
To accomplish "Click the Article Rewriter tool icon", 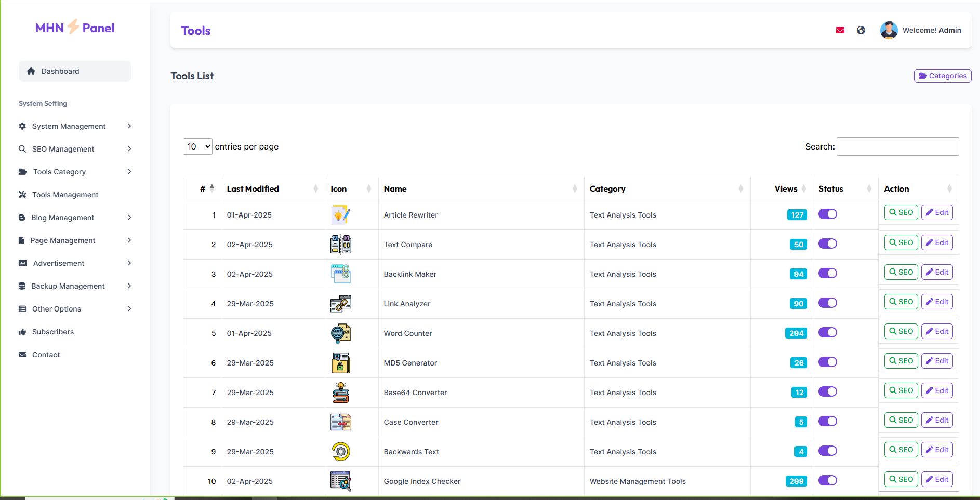I will [340, 215].
